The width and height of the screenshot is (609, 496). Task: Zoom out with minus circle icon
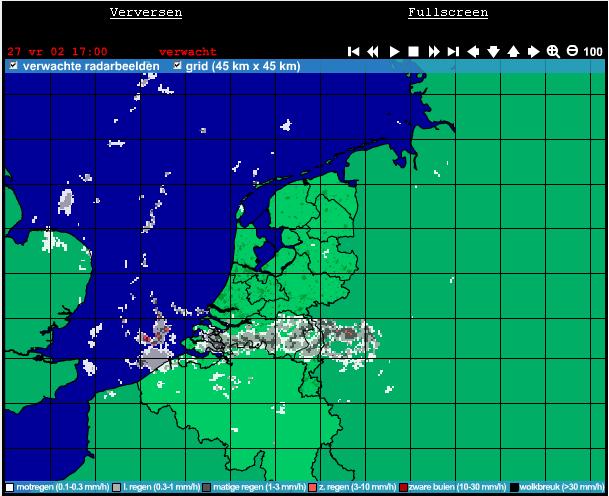point(572,50)
